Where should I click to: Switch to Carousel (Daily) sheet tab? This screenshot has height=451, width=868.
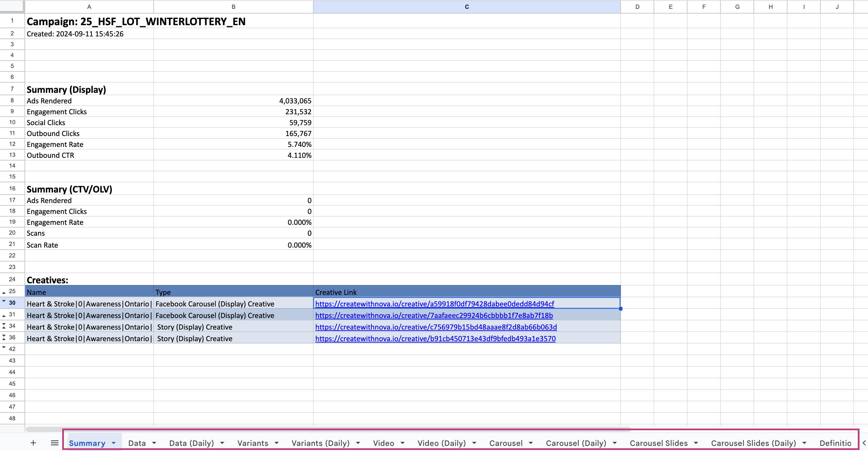[x=576, y=443]
